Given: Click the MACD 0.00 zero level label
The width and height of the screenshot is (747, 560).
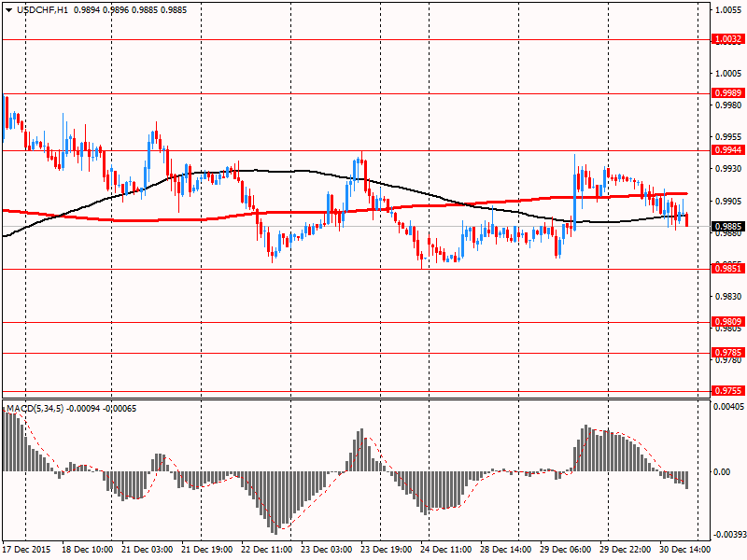Looking at the screenshot, I should [x=721, y=471].
